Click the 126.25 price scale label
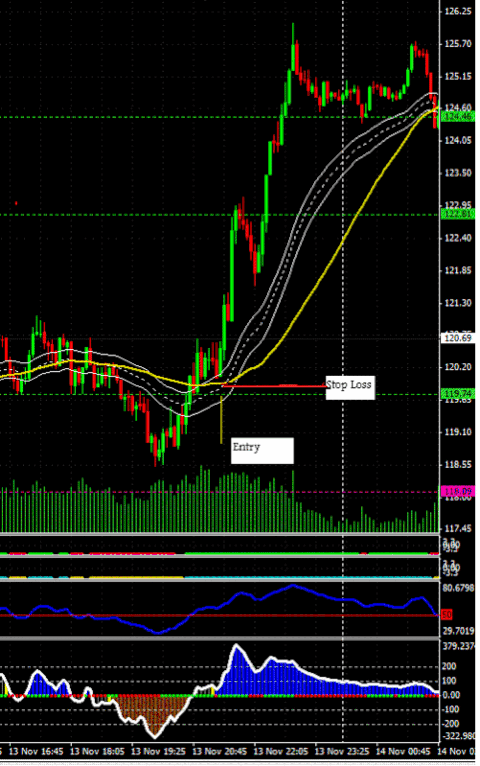Viewport: 480px width, 766px height. coord(458,11)
